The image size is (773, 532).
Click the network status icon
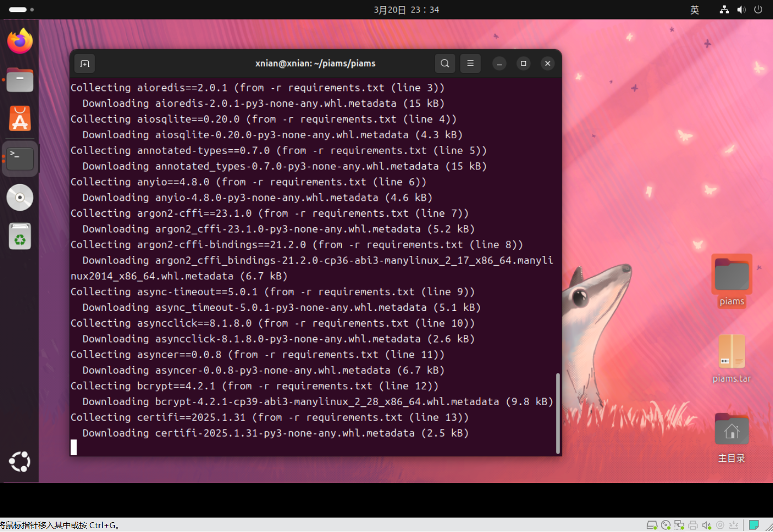point(724,10)
